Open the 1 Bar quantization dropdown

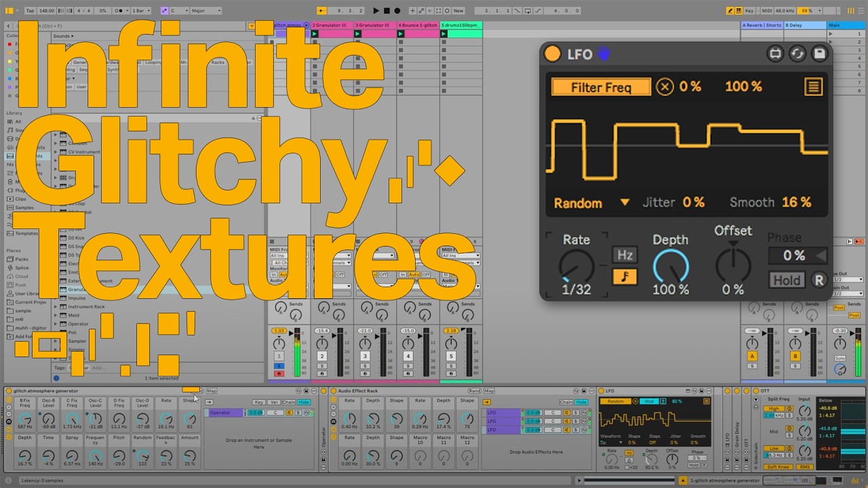[x=142, y=11]
